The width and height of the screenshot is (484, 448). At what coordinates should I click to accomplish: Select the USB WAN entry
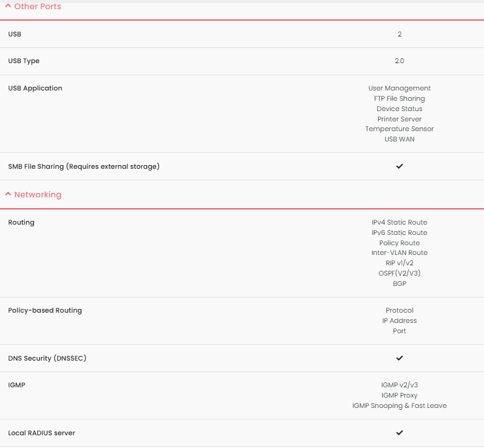tap(400, 139)
